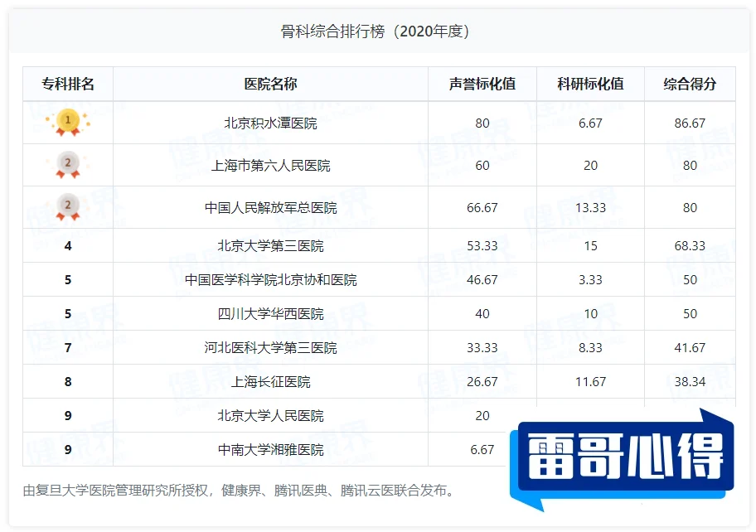Click the 声誉标化值 column header
The image size is (756, 532).
[x=482, y=84]
